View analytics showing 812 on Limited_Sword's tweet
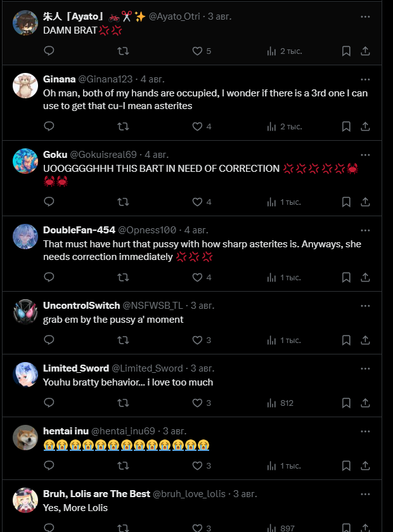393x532 pixels. coord(280,403)
